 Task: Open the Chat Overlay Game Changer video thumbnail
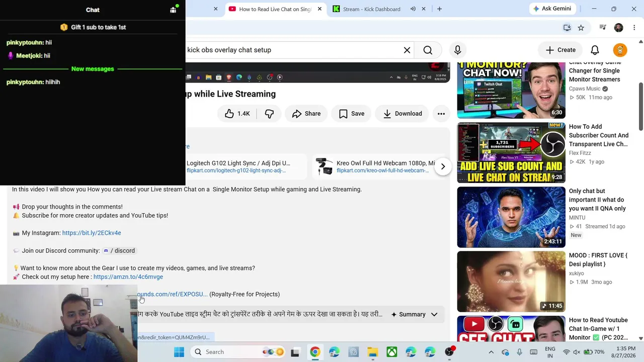(511, 90)
